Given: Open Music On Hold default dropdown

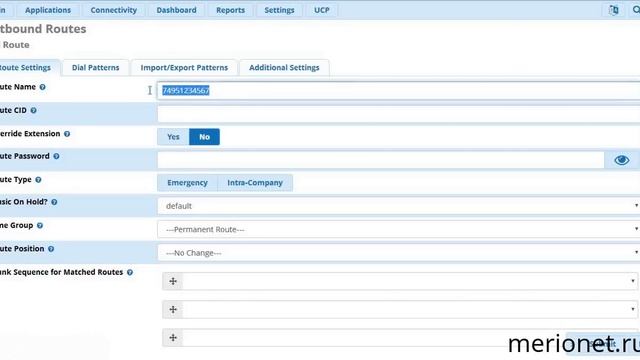Looking at the screenshot, I should tap(398, 206).
